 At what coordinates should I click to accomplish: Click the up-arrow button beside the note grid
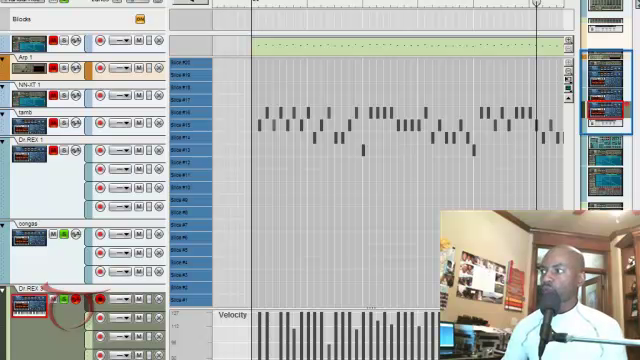568,98
